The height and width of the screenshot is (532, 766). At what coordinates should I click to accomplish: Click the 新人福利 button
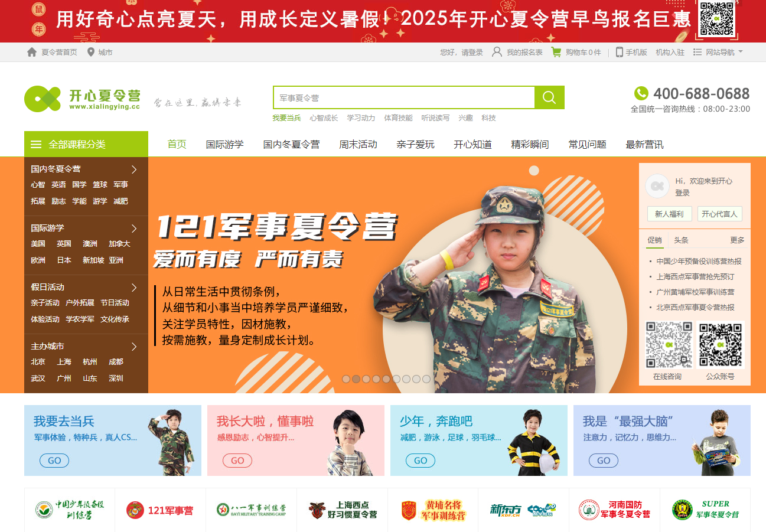[x=669, y=214]
